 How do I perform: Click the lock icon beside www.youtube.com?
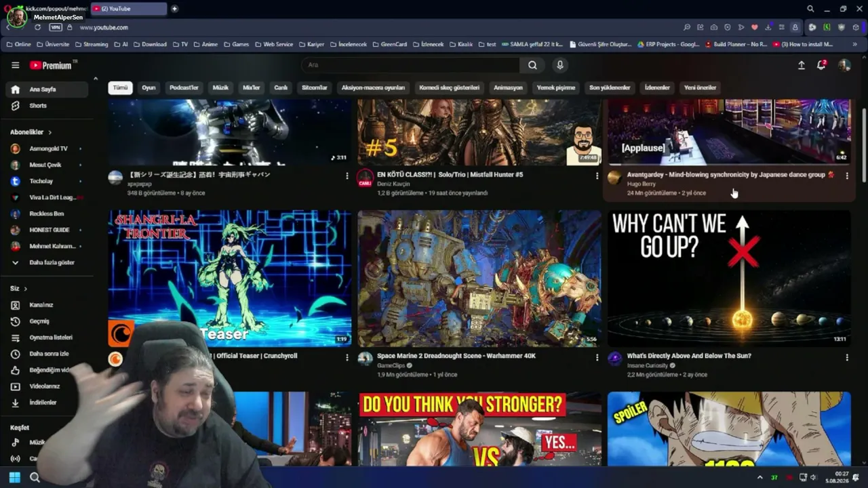pyautogui.click(x=69, y=27)
